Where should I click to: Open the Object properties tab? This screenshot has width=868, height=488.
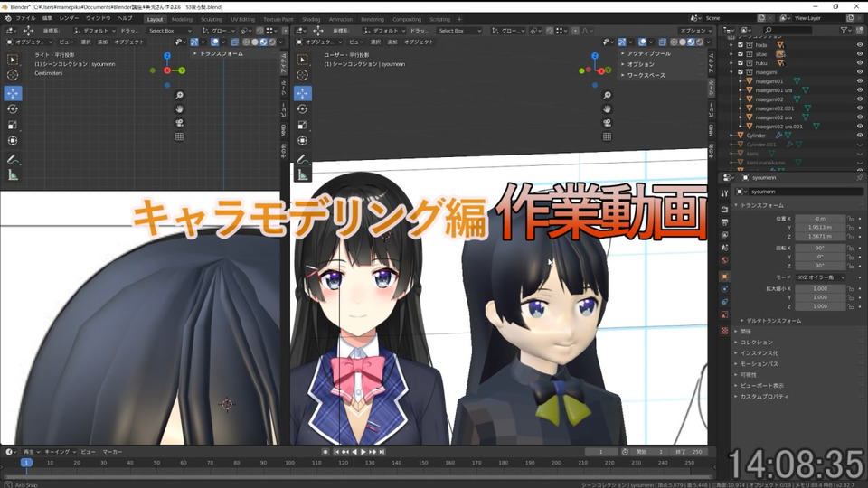pos(724,277)
